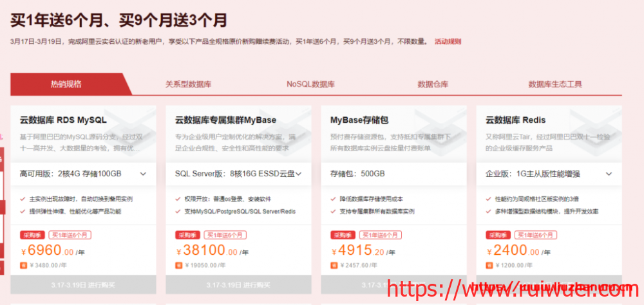Image resolution: width=644 pixels, height=305 pixels.
Task: Click the 进行购买 button under MyBase专属集群
Action: [238, 284]
